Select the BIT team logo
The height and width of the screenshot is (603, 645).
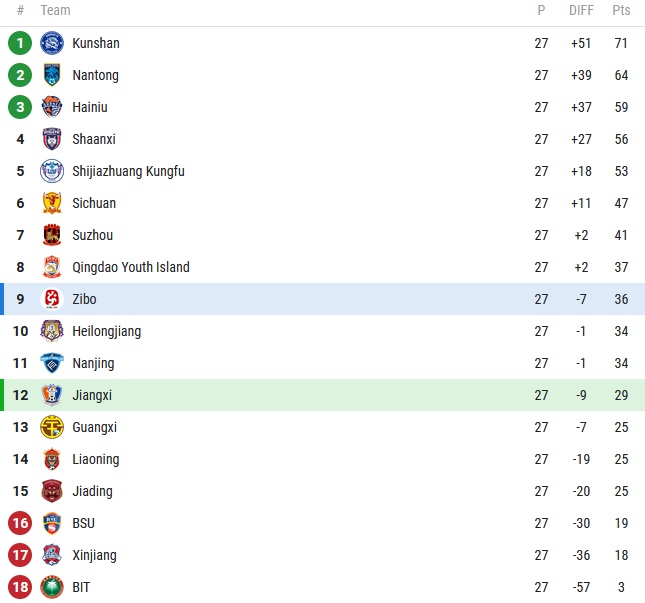(x=52, y=587)
